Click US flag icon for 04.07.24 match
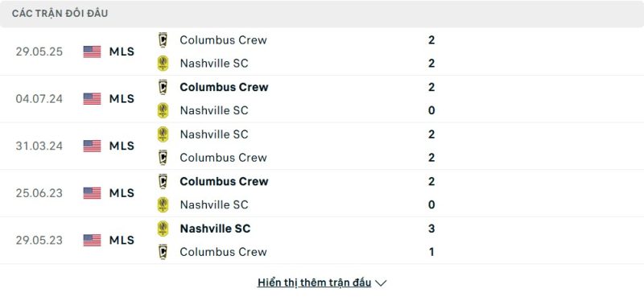This screenshot has height=301, width=644. tap(92, 98)
